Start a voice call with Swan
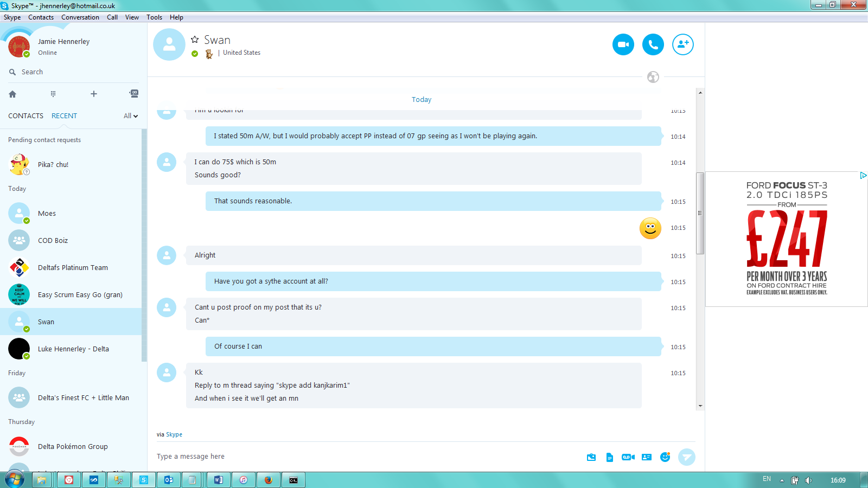 pos(653,44)
